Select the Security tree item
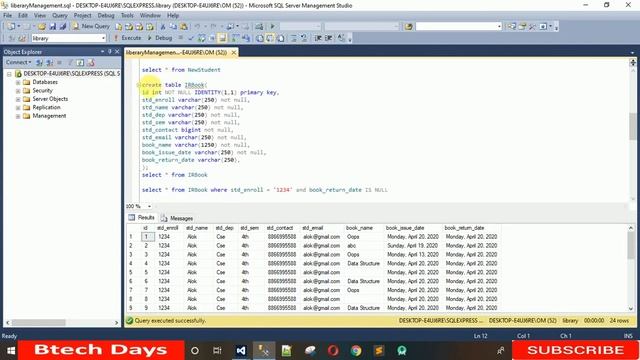Image resolution: width=640 pixels, height=360 pixels. click(42, 91)
